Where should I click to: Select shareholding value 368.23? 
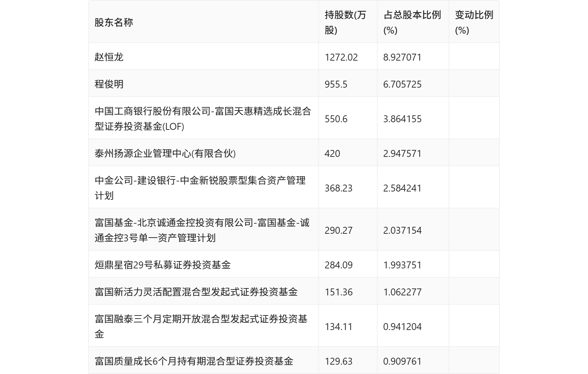click(x=338, y=188)
